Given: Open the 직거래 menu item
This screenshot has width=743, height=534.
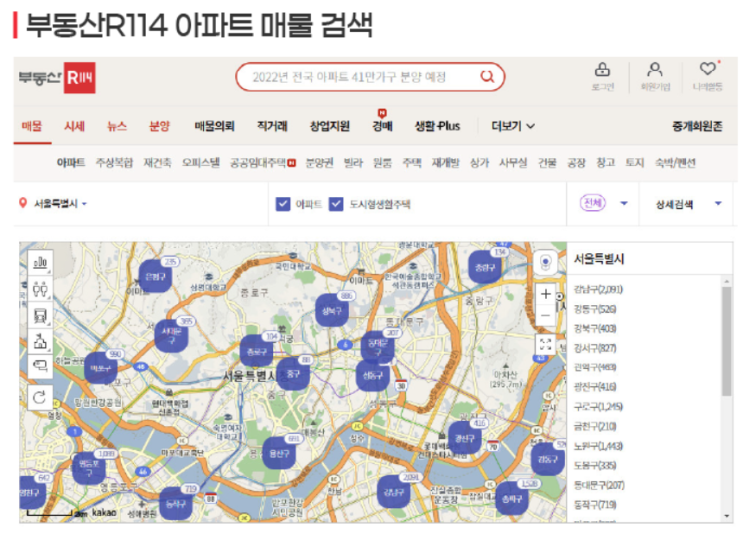Looking at the screenshot, I should [x=272, y=126].
